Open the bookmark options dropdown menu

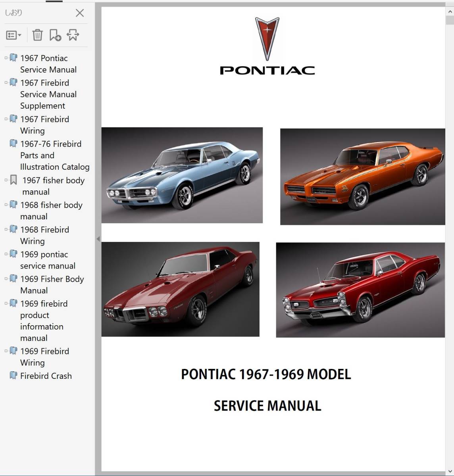click(x=13, y=35)
